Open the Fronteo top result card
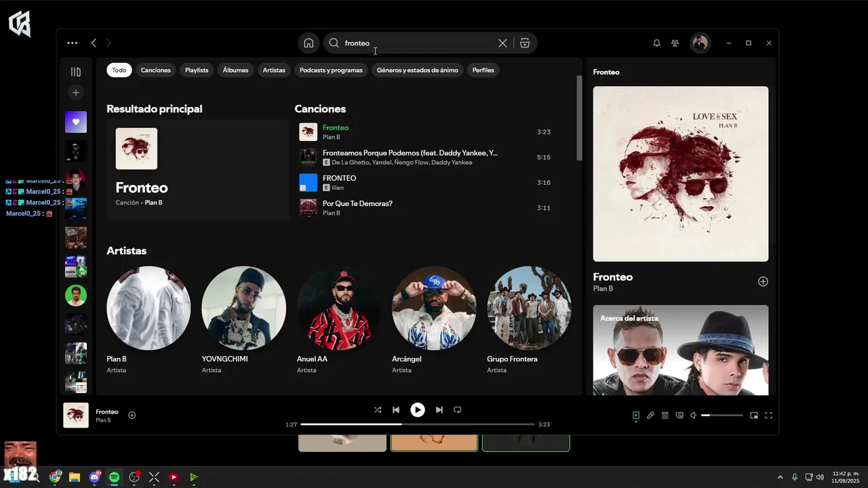 click(198, 170)
